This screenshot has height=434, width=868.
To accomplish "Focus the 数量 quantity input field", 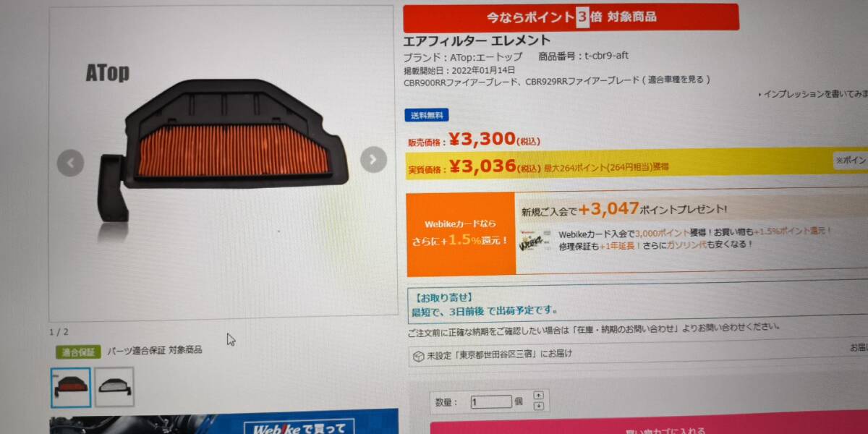I will point(491,401).
